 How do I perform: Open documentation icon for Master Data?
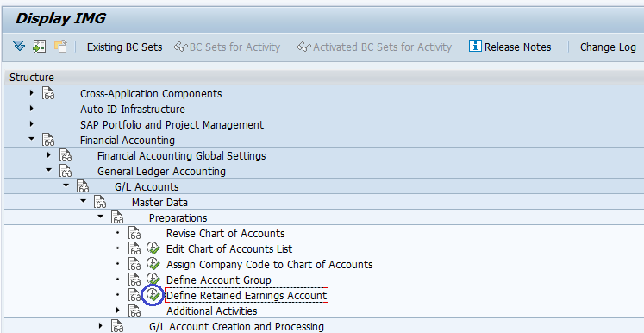click(x=100, y=202)
